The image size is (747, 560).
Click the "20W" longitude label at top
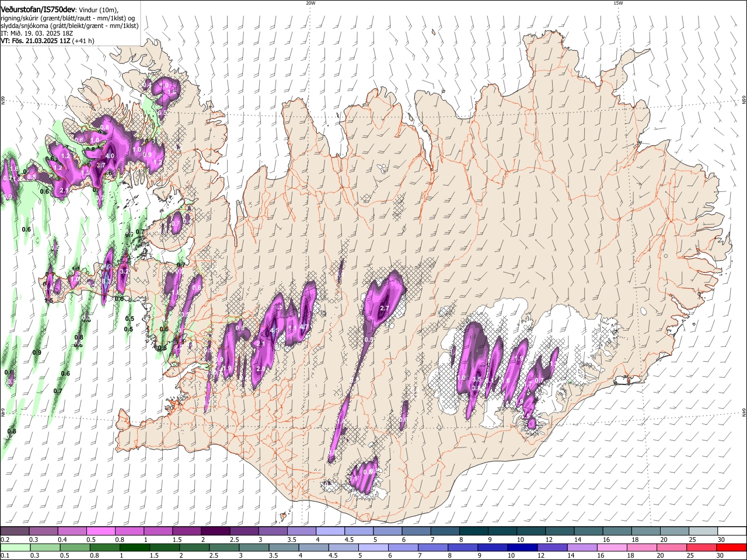[310, 3]
